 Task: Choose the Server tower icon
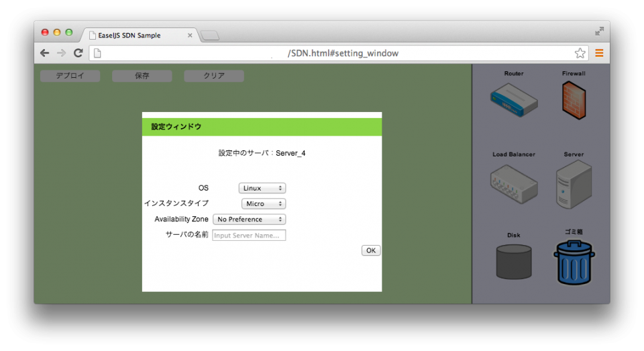(x=574, y=185)
